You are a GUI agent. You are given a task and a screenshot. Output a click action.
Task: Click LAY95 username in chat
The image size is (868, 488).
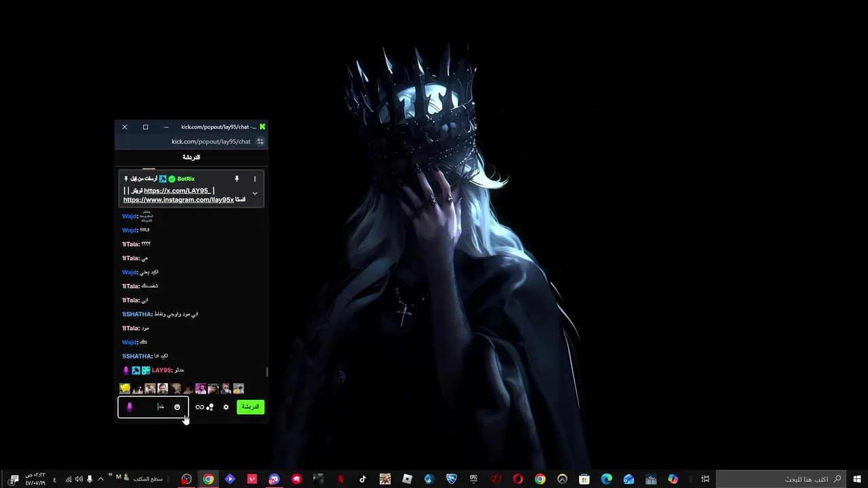[x=162, y=370]
